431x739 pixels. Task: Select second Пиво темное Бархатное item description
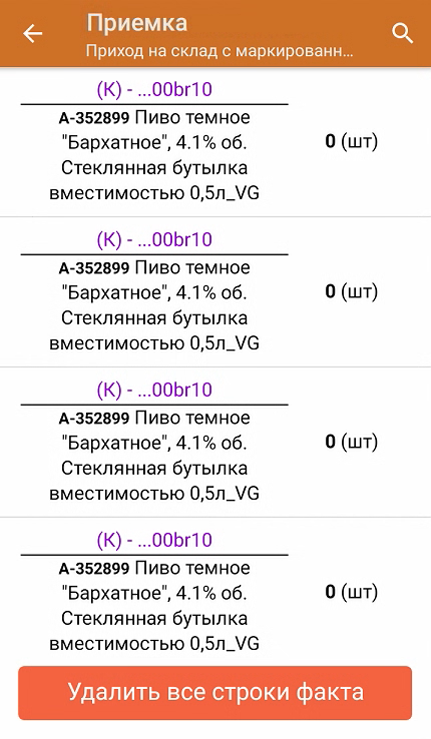pos(154,306)
